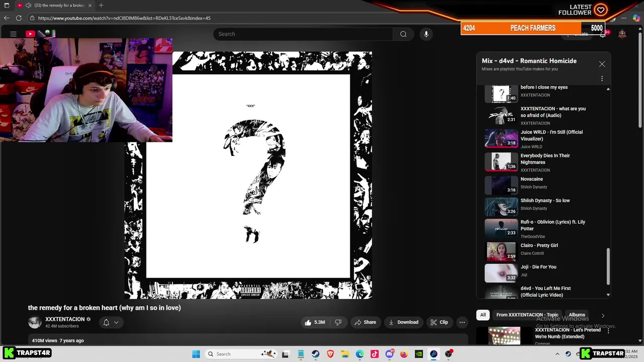
Task: Close the Mix playlist panel
Action: click(602, 64)
